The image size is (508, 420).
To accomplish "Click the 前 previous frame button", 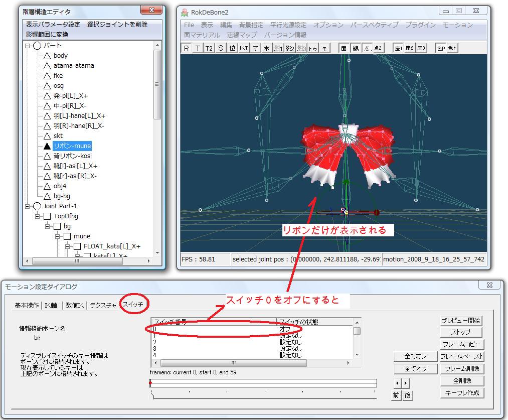I will pos(396,395).
